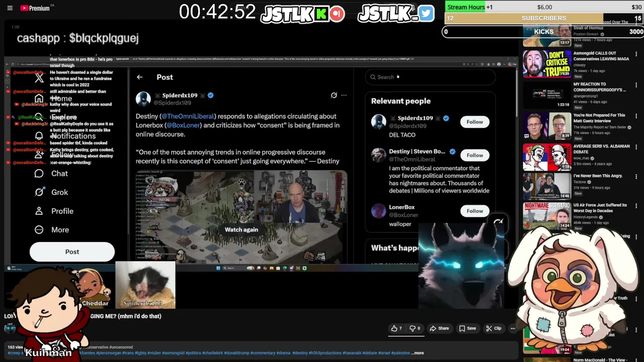
Task: Open the #palestine hashtag
Action: 400,353
